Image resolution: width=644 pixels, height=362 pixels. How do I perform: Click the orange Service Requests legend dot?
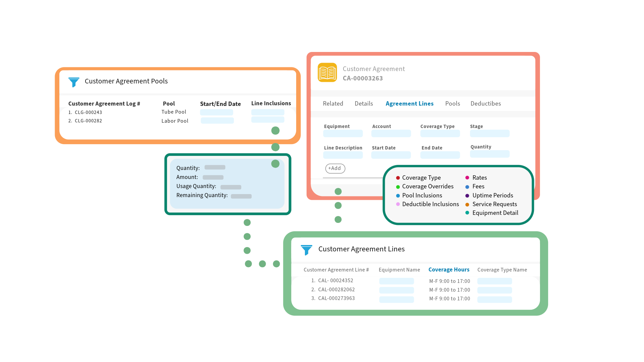pyautogui.click(x=467, y=204)
